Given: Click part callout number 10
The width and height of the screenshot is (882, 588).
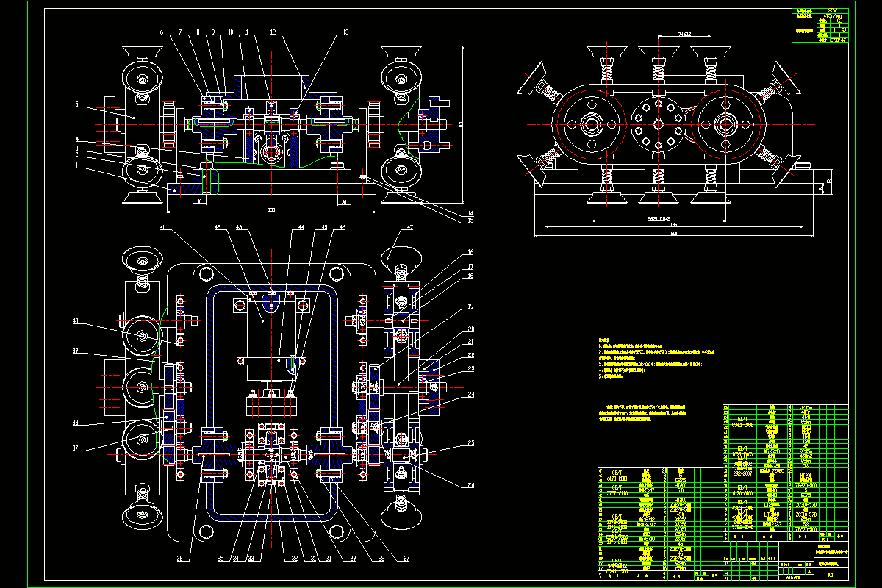Looking at the screenshot, I should [230, 32].
